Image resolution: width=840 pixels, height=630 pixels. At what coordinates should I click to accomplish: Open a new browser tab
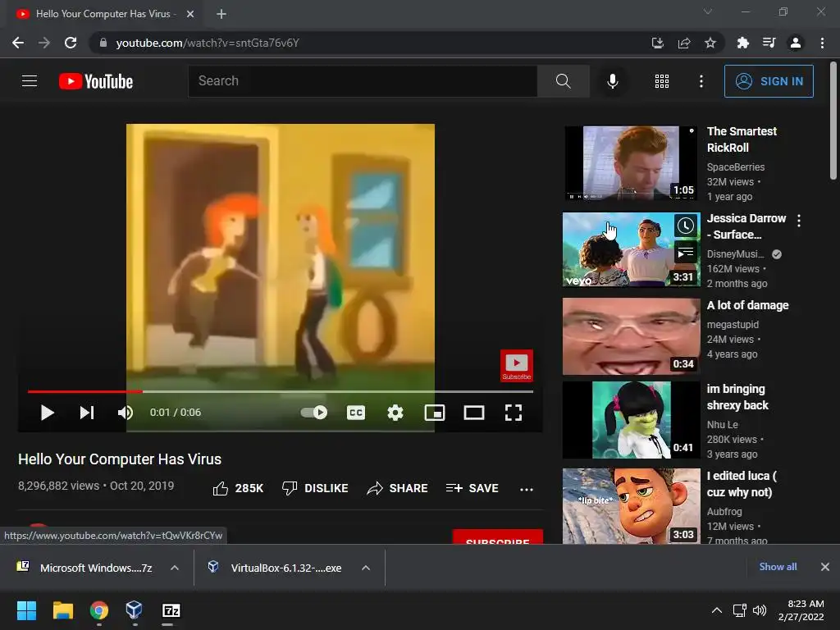coord(221,14)
